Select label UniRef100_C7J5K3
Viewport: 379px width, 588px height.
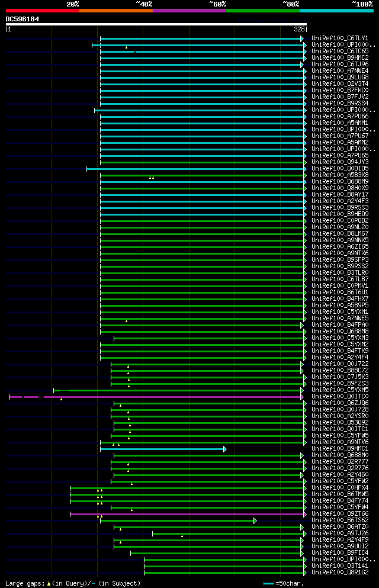point(340,377)
